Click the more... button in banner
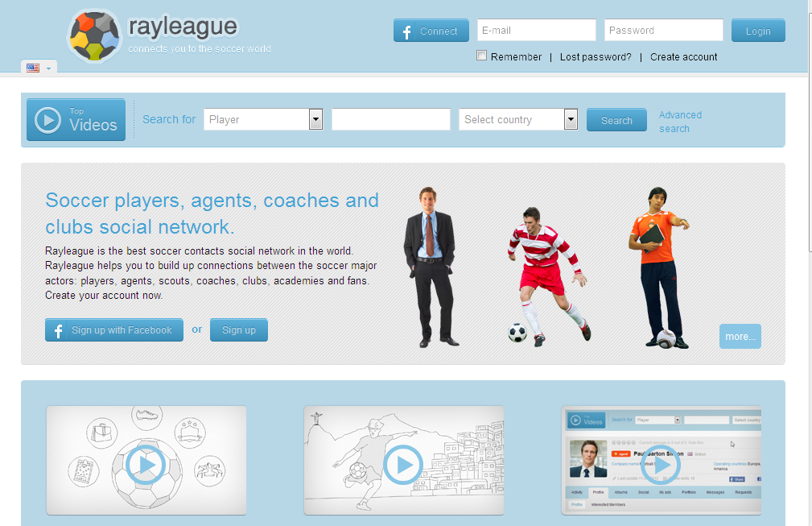The width and height of the screenshot is (812, 526). tap(740, 337)
